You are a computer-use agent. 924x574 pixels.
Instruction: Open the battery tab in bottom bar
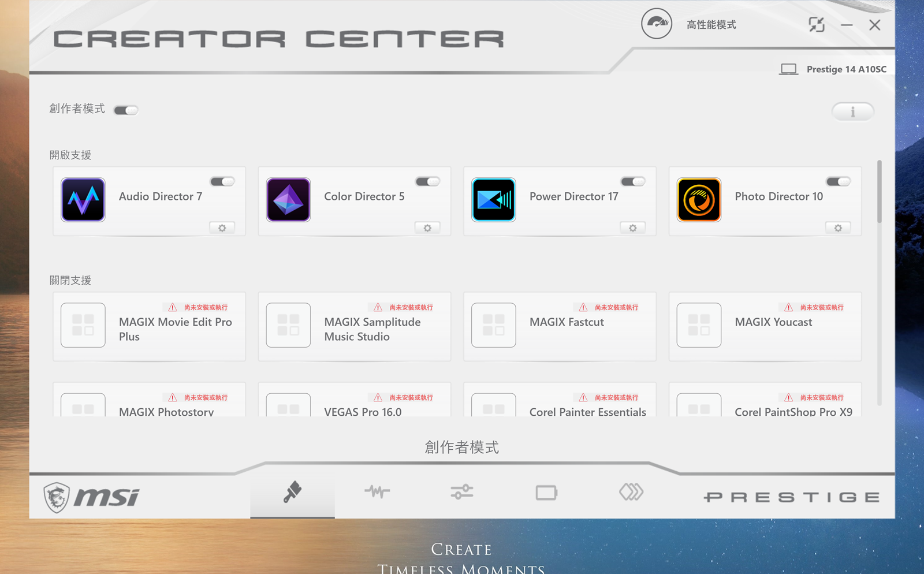pyautogui.click(x=546, y=493)
